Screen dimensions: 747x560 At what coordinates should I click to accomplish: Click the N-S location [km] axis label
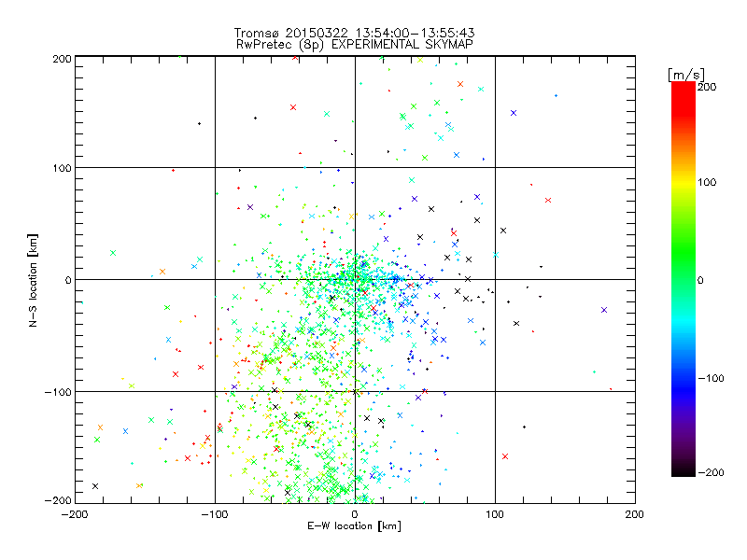point(33,281)
